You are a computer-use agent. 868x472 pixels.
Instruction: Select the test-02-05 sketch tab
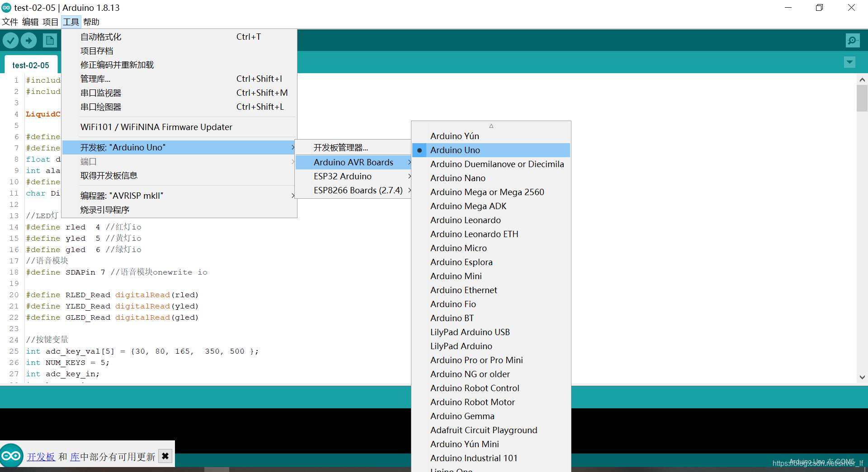click(x=31, y=65)
